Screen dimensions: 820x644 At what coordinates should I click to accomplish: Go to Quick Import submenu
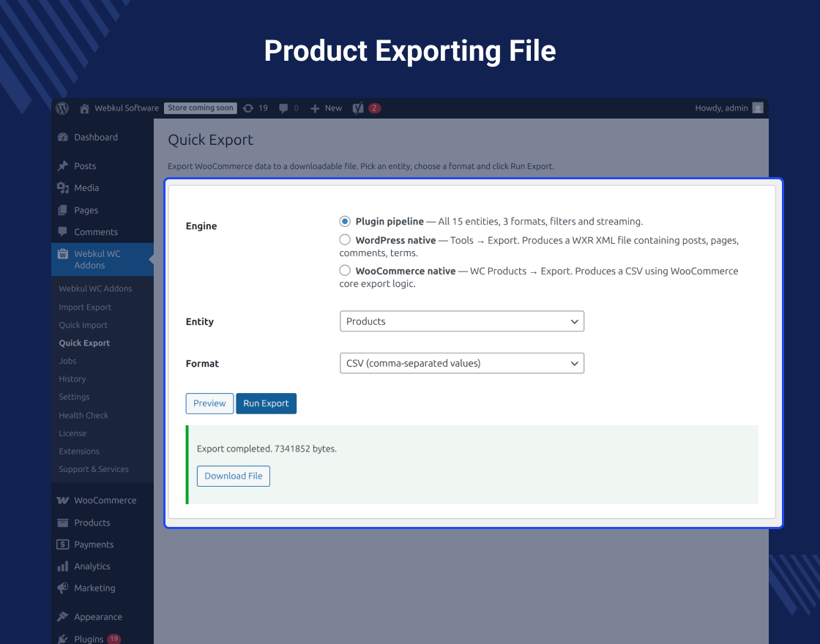[x=83, y=325]
